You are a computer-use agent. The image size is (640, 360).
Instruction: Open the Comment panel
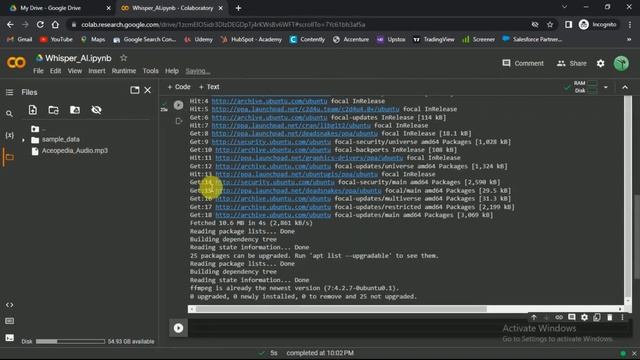tap(523, 63)
